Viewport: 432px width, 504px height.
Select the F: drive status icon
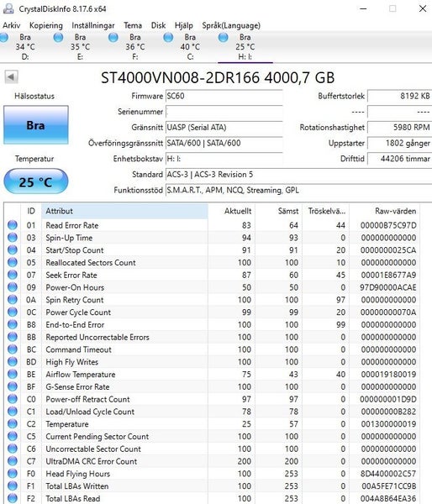pos(113,38)
